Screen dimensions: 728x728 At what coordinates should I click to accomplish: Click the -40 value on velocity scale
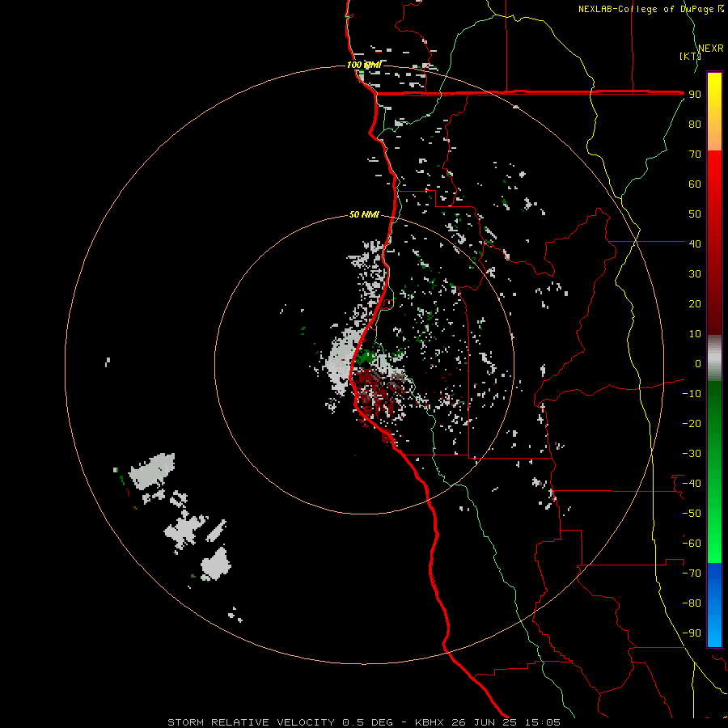point(692,484)
